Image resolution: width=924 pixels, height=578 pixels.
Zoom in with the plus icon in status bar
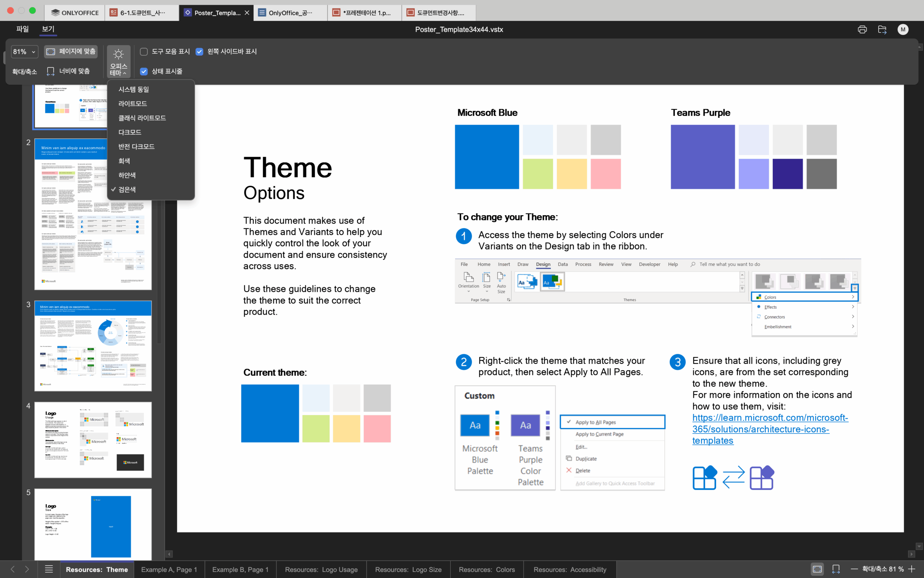[x=912, y=569]
